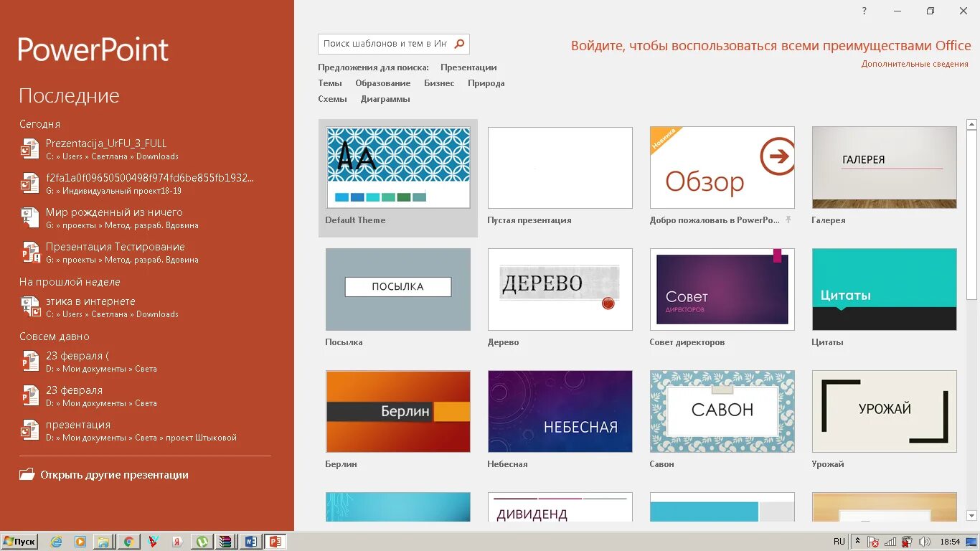980x551 pixels.
Task: Select the Савон template thumbnail
Action: 722,411
